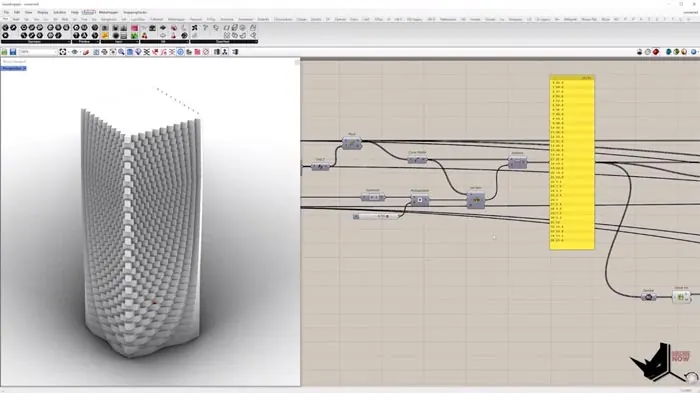Image resolution: width=700 pixels, height=393 pixels.
Task: Click the blue selected-only preview icon
Action: pos(668,52)
